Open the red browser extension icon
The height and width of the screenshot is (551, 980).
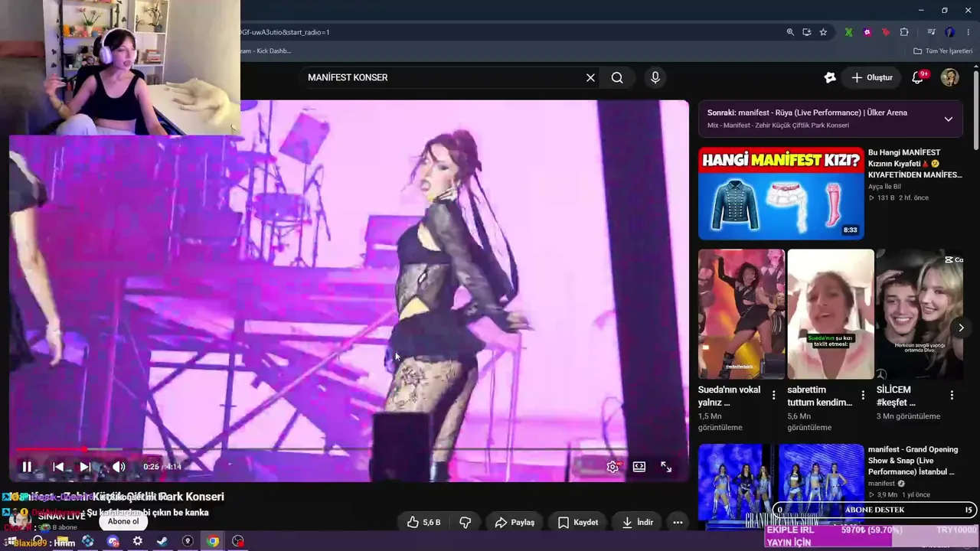886,32
